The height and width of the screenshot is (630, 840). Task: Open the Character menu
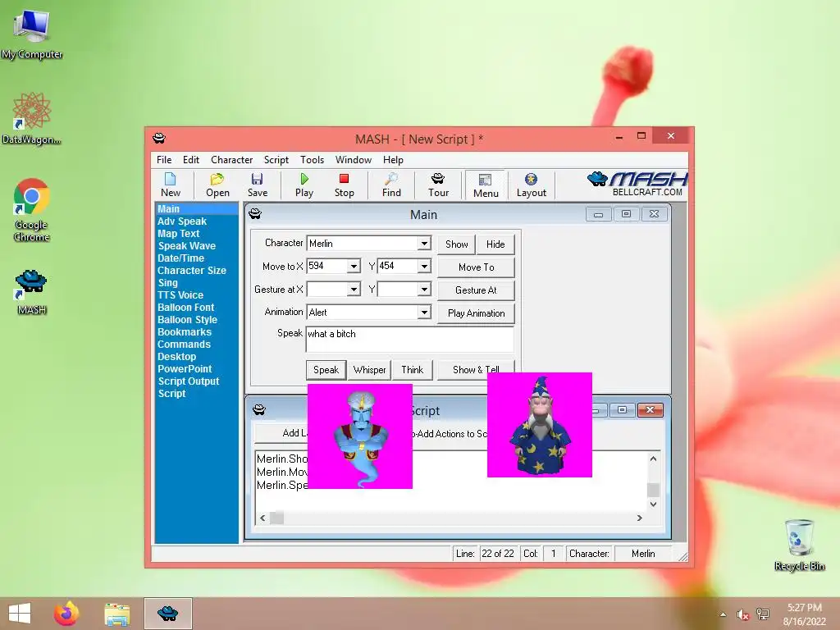tap(231, 160)
